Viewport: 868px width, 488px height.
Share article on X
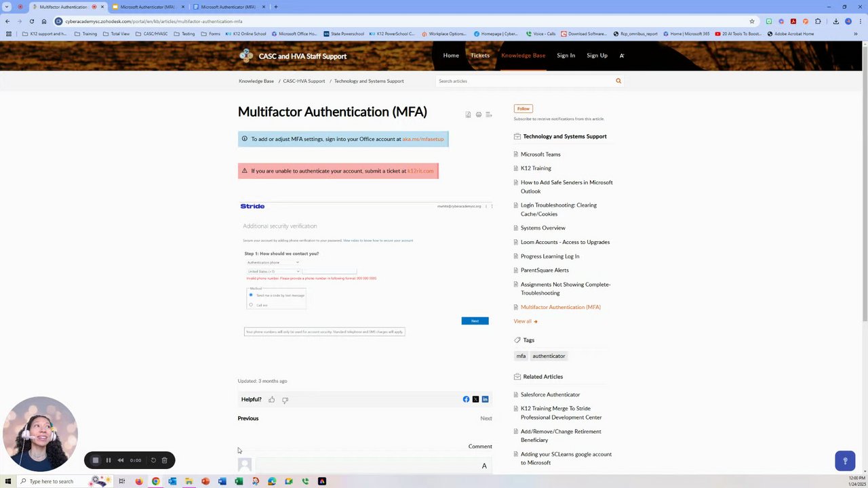(475, 399)
